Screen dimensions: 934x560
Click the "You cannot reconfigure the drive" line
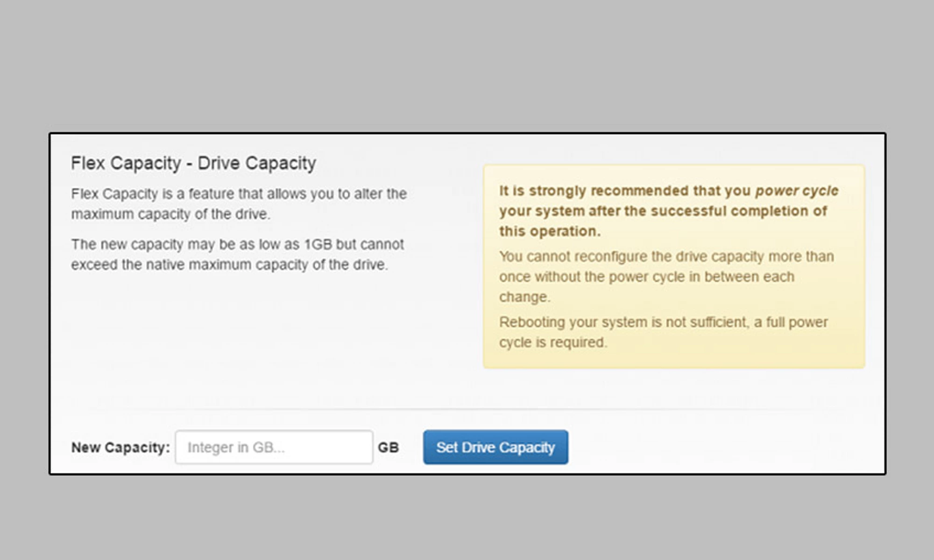click(x=666, y=257)
